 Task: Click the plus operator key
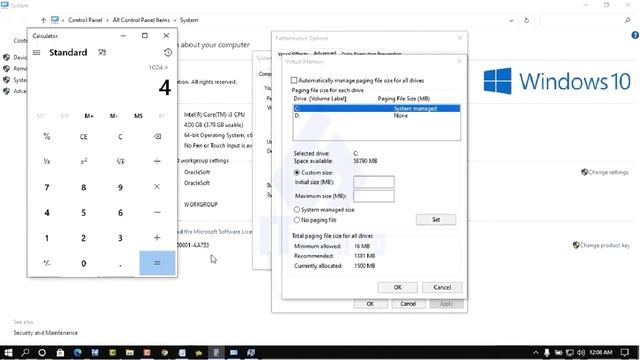[x=157, y=238]
